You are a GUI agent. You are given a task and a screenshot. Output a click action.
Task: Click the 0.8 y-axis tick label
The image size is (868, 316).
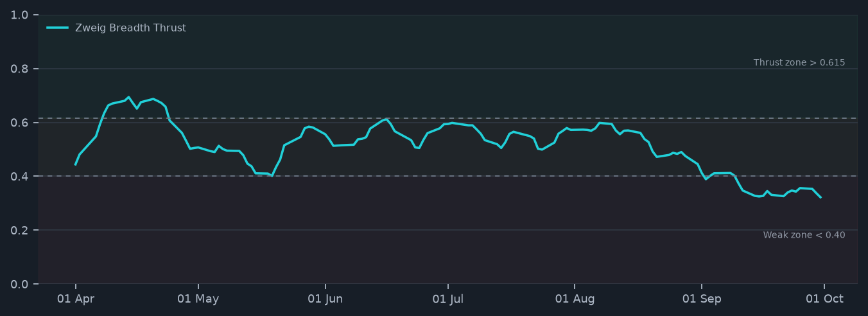click(20, 69)
